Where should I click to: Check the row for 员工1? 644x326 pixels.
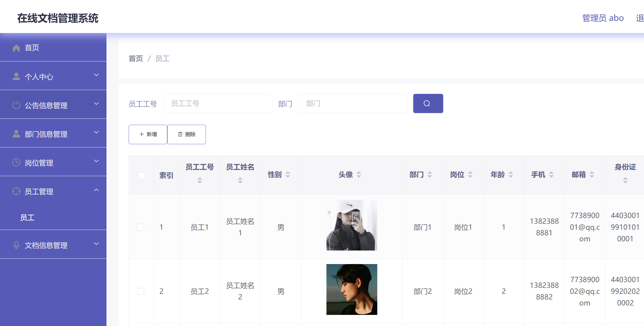[141, 227]
